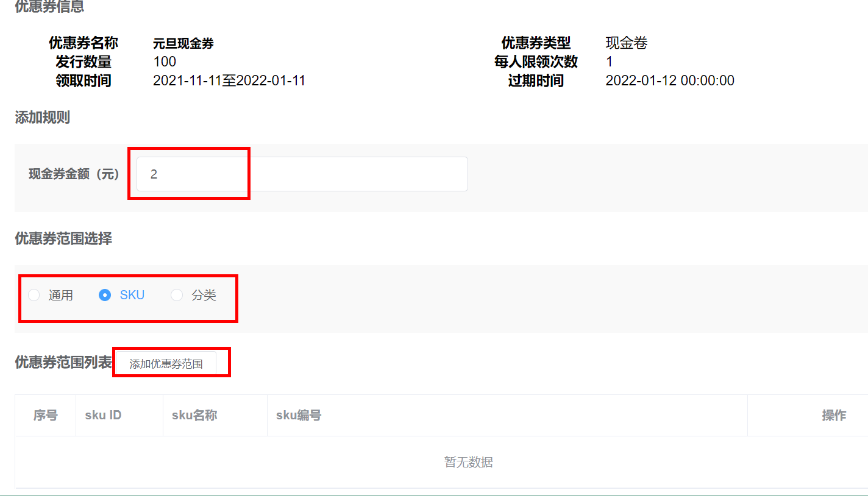This screenshot has height=501, width=868.
Task: Click the coupon type value 现金卷
Action: point(626,43)
